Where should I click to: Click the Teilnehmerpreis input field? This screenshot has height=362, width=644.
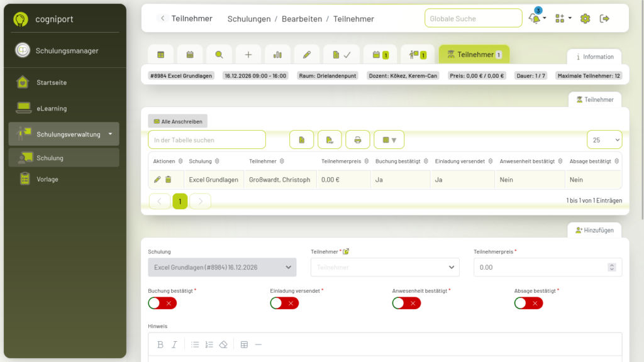(548, 267)
